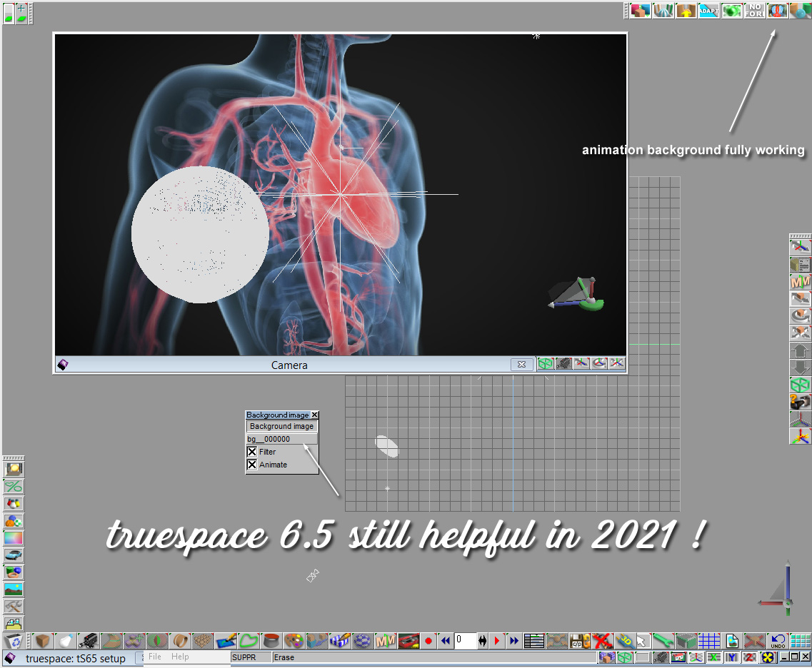
Task: Click the down arrow in right toolbar
Action: (800, 368)
